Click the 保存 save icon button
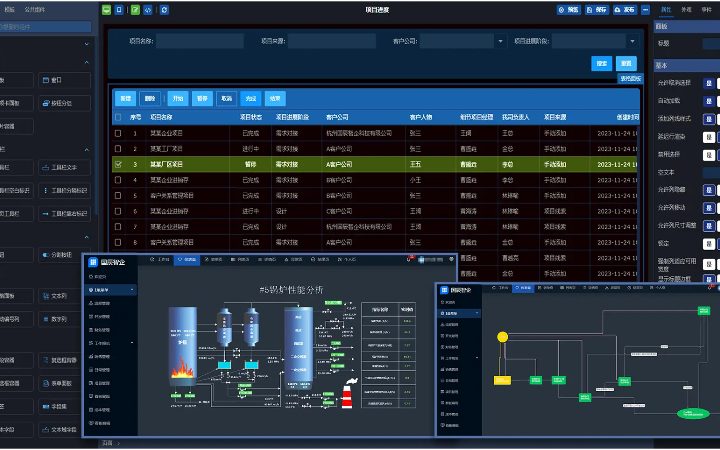This screenshot has height=450, width=720. [598, 9]
